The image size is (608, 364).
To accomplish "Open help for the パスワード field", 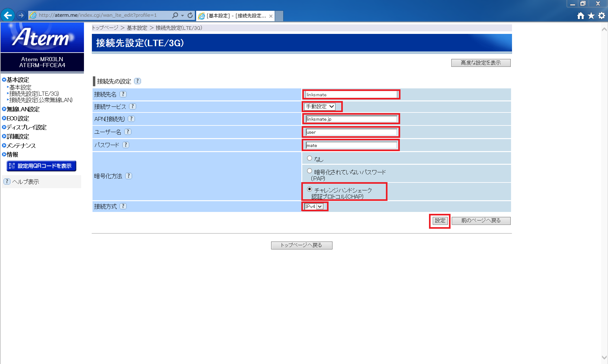I will [x=126, y=145].
